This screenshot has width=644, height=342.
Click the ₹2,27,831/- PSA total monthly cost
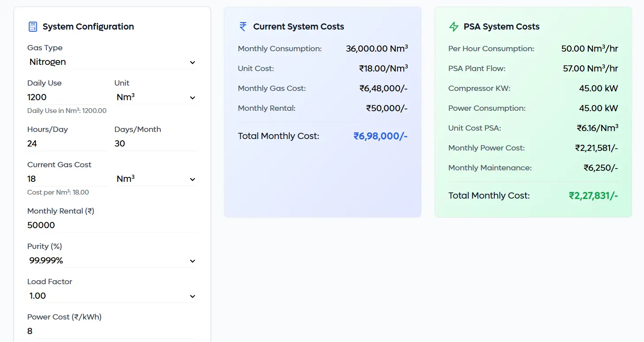click(x=594, y=195)
